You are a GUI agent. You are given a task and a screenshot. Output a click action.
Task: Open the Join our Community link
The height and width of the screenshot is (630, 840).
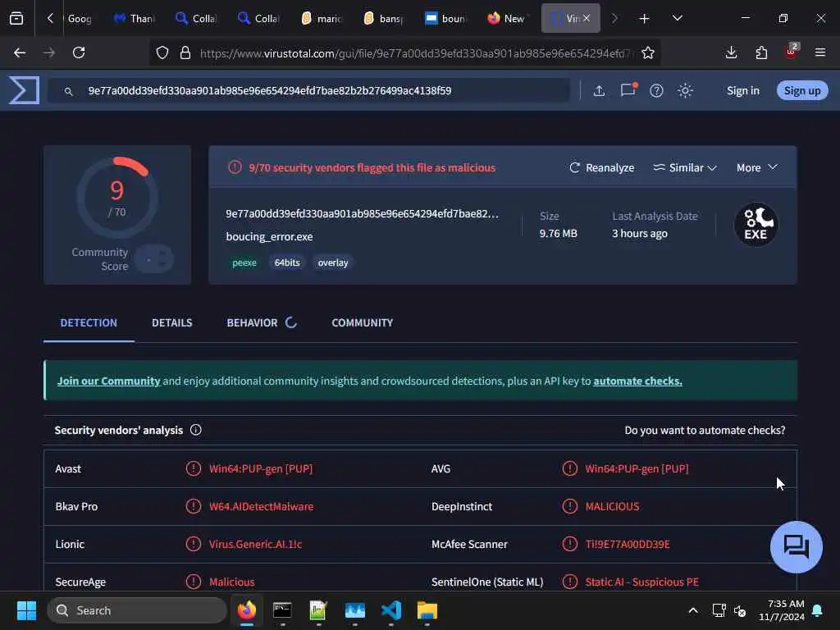[x=109, y=381]
